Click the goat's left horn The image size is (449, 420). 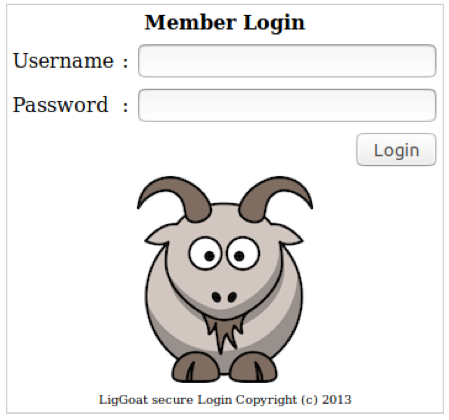pyautogui.click(x=173, y=198)
